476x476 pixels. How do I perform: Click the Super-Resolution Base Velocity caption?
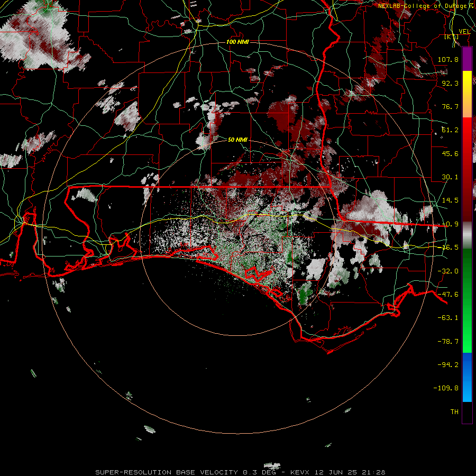point(240,472)
